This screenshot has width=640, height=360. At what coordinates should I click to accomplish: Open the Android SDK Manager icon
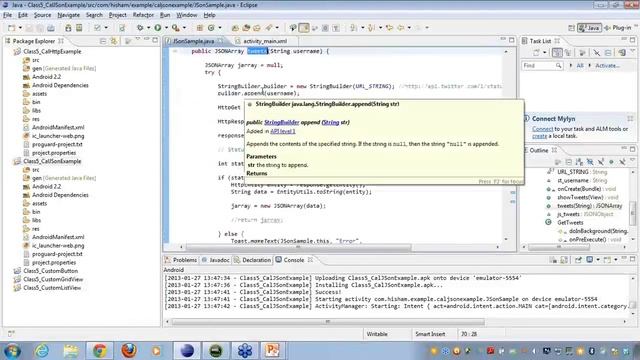[68, 28]
